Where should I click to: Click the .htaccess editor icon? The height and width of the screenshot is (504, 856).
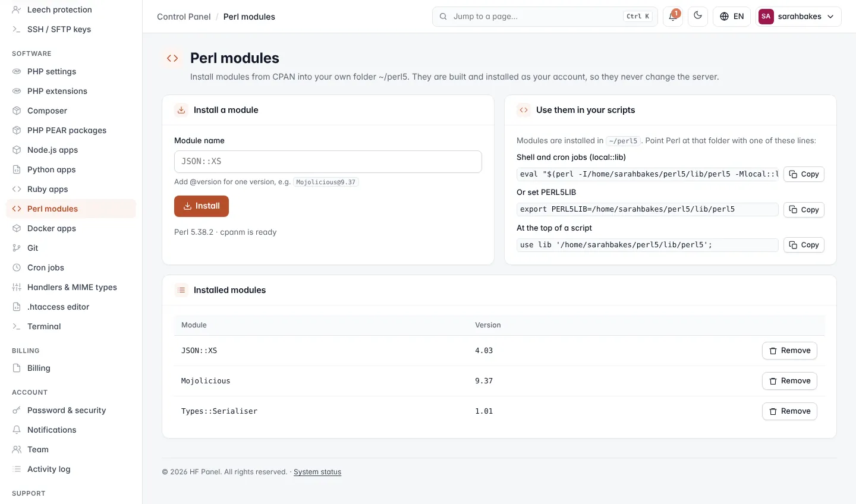click(x=17, y=307)
